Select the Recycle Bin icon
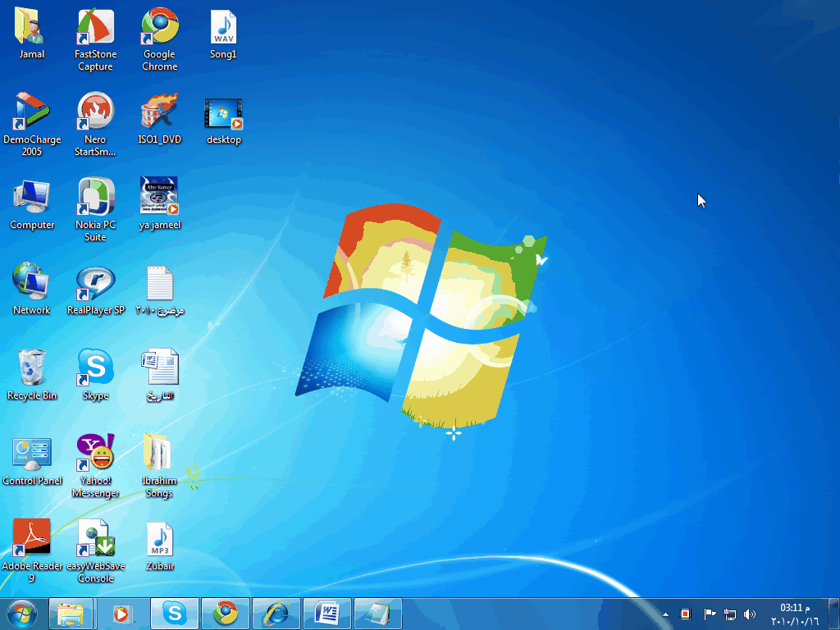Image resolution: width=840 pixels, height=630 pixels. [32, 367]
